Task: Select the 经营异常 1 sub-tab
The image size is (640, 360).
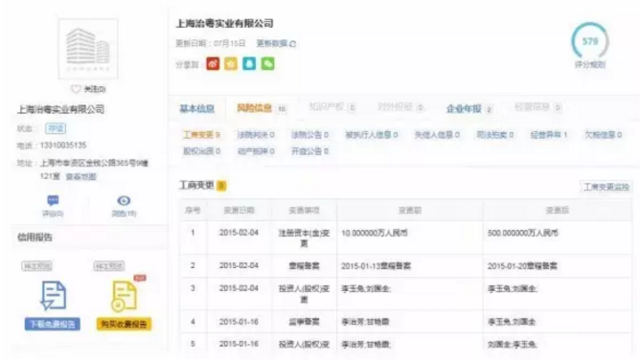Action: coord(549,135)
